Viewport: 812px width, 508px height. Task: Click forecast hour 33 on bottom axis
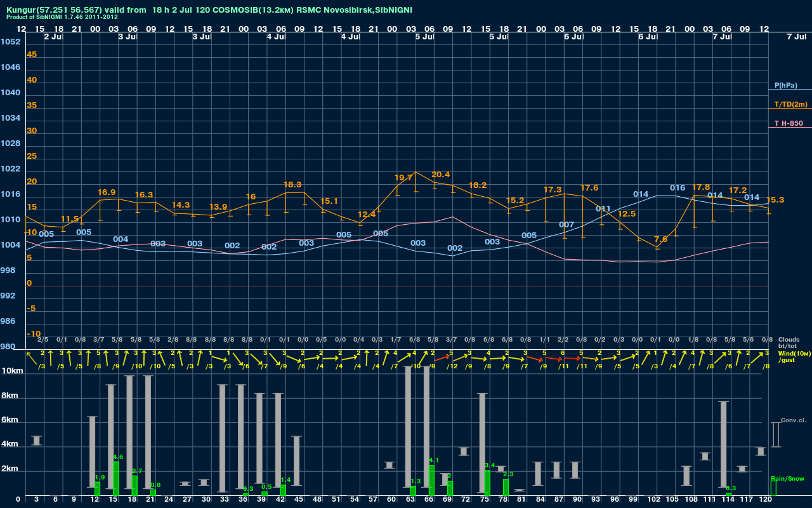tap(225, 500)
